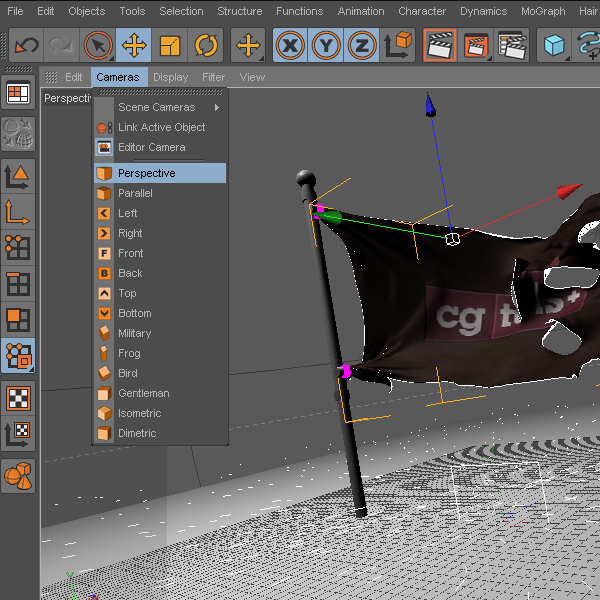Open Render Settings icon

[x=512, y=45]
